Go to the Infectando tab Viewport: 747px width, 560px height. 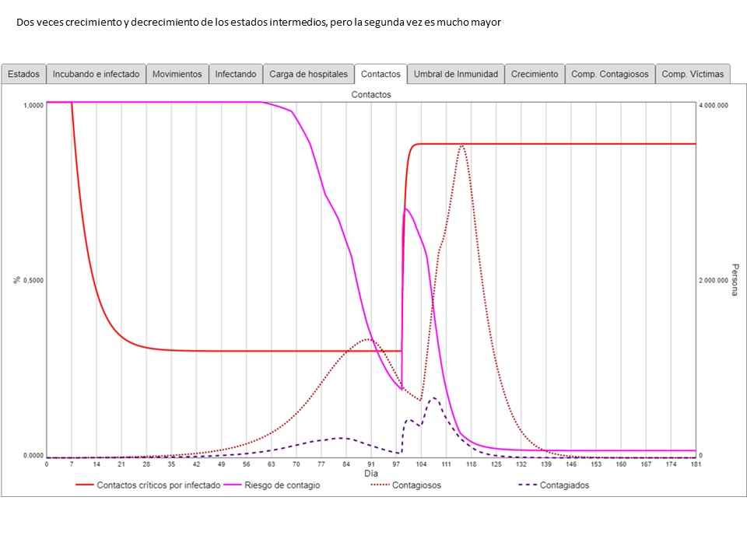pos(236,74)
